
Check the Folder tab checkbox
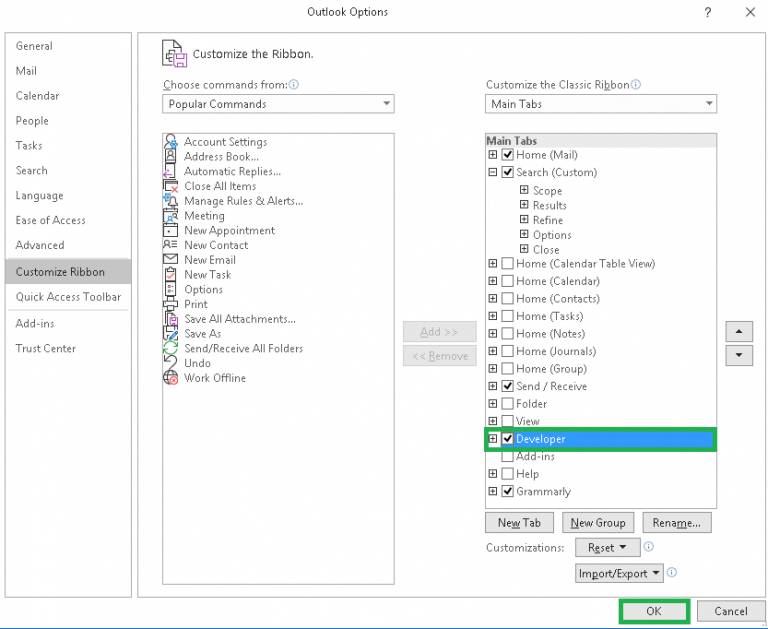508,404
